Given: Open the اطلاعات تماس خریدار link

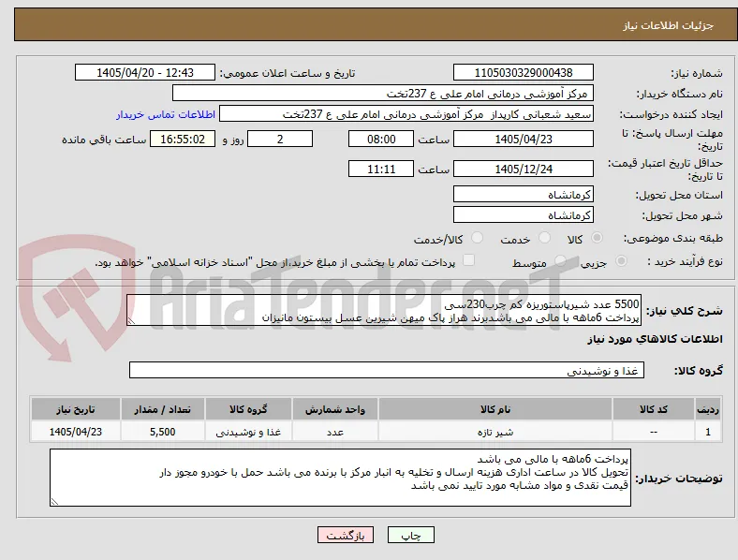Looking at the screenshot, I should pyautogui.click(x=166, y=114).
